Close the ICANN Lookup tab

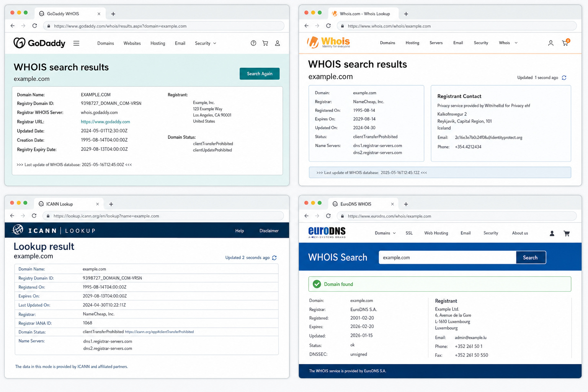coord(97,204)
